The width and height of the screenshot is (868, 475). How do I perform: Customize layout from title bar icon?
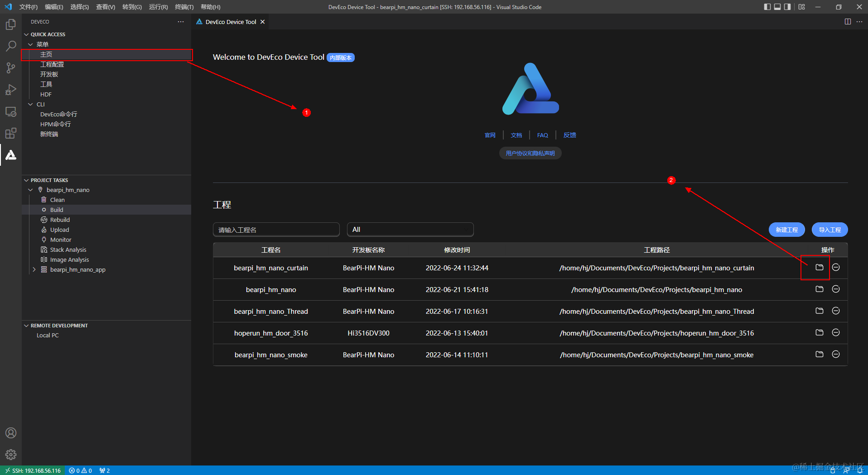coord(802,7)
